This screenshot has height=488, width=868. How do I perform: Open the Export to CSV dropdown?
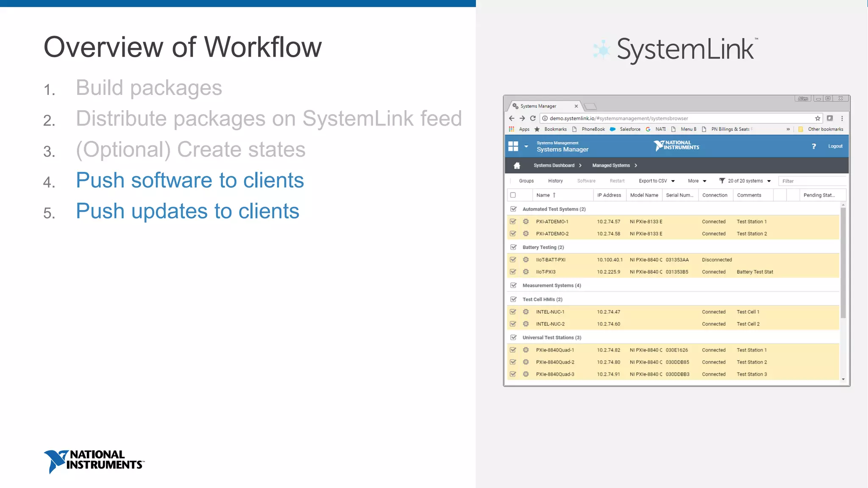point(657,181)
